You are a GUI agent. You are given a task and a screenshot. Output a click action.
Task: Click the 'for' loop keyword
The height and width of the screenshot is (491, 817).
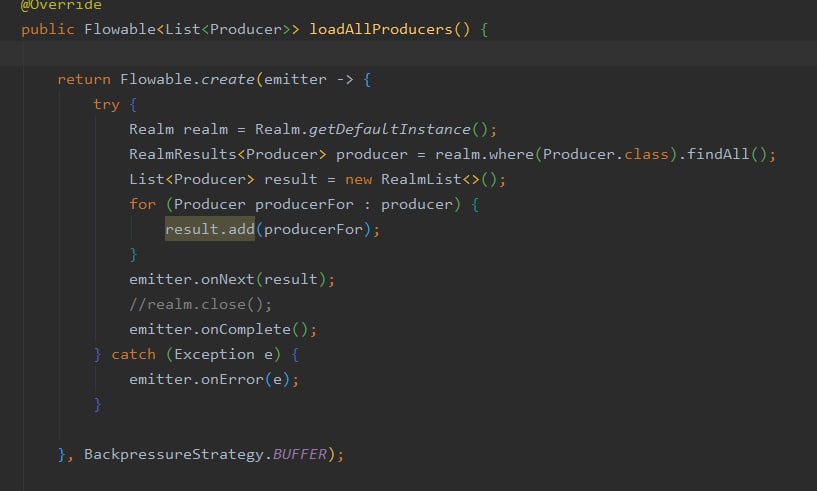(x=142, y=204)
